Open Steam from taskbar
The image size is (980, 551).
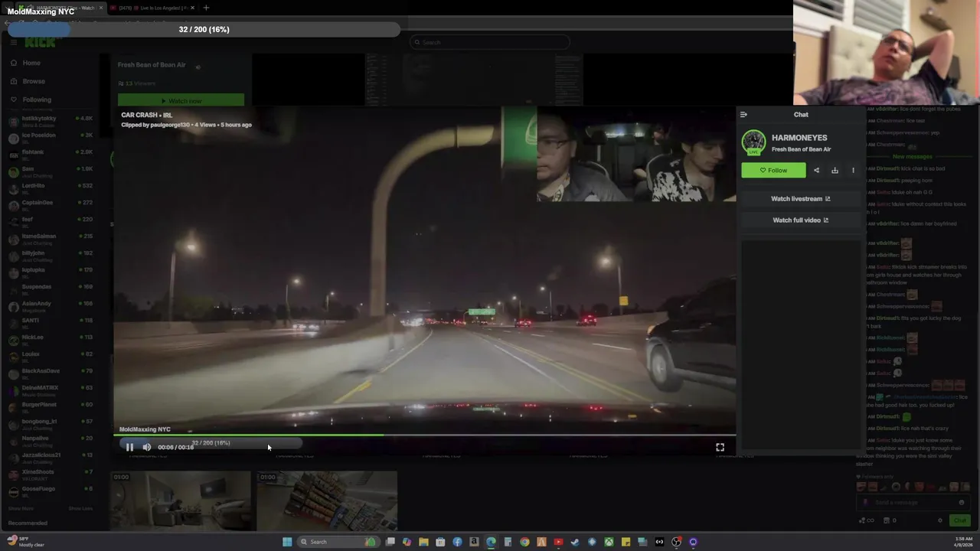tap(575, 542)
